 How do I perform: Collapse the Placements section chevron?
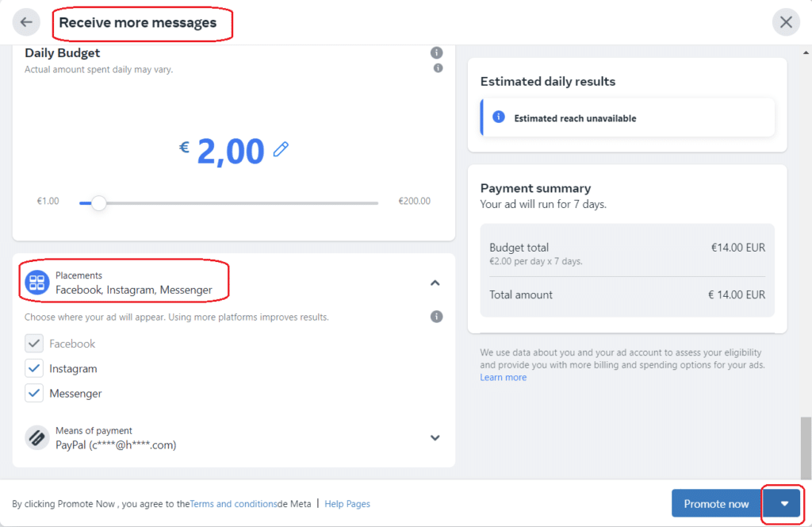tap(435, 283)
